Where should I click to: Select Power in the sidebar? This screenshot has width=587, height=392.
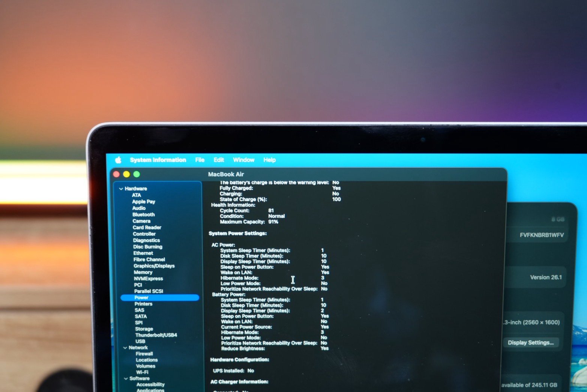tap(141, 298)
